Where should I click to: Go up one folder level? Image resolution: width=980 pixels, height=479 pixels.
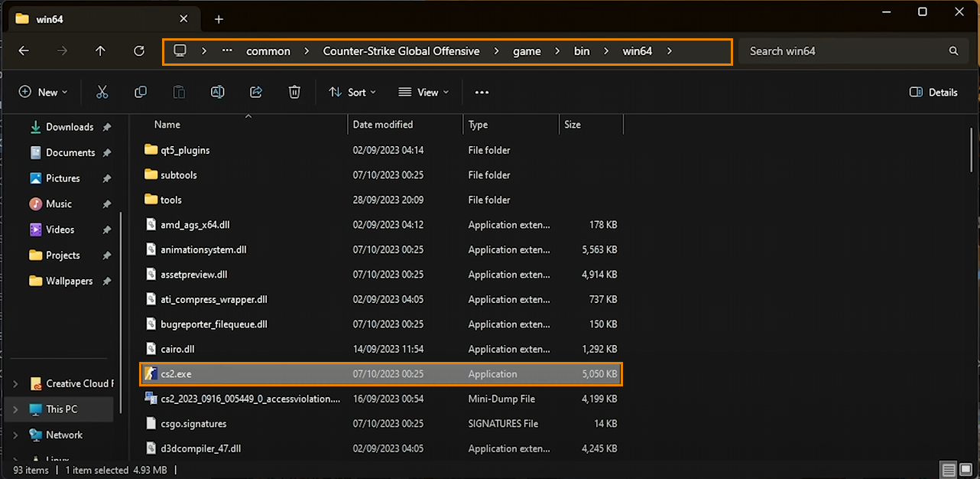click(100, 51)
